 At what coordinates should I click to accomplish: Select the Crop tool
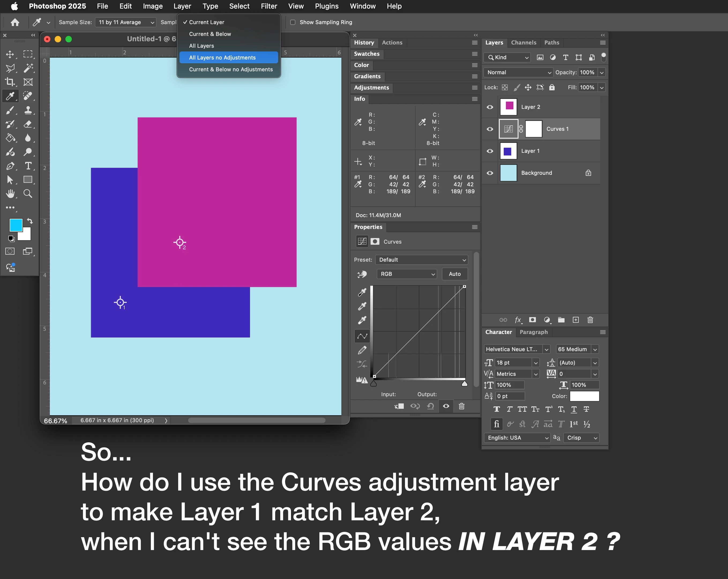click(x=10, y=82)
